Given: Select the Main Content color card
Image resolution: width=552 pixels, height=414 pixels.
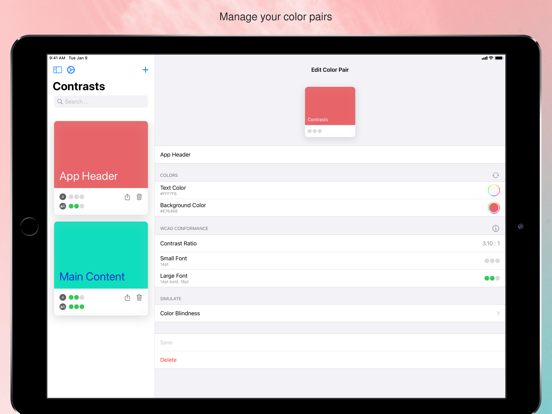Looking at the screenshot, I should pyautogui.click(x=101, y=268).
